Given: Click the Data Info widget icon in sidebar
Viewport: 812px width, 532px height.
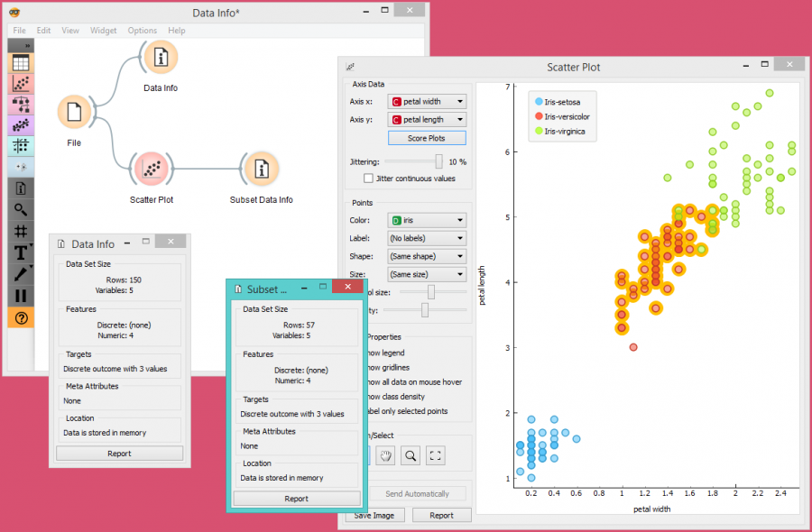Looking at the screenshot, I should click(20, 188).
